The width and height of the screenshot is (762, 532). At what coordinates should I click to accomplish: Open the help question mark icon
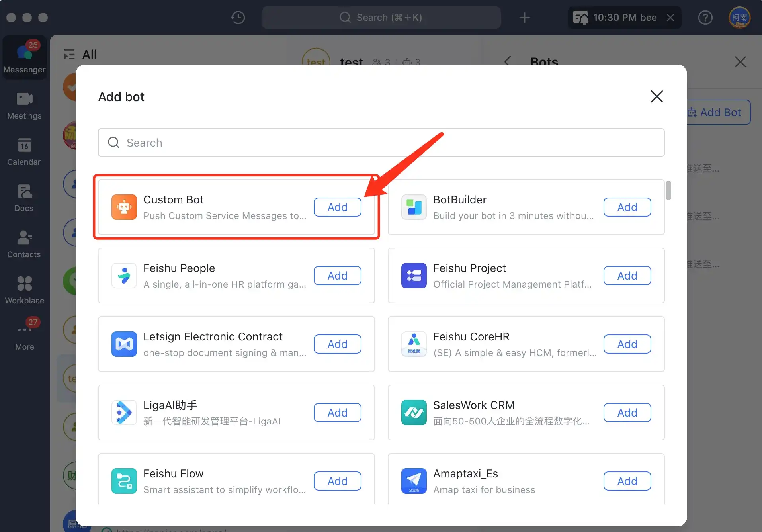coord(705,18)
